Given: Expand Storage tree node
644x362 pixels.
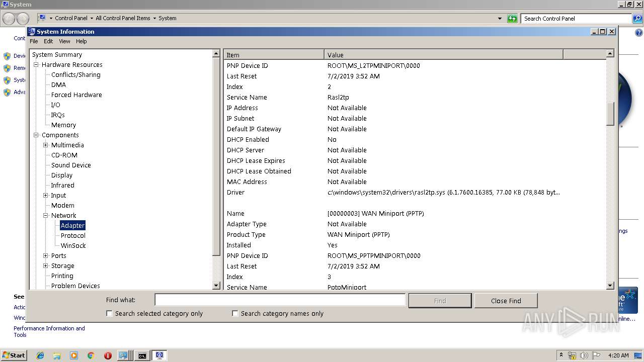Looking at the screenshot, I should [46, 266].
